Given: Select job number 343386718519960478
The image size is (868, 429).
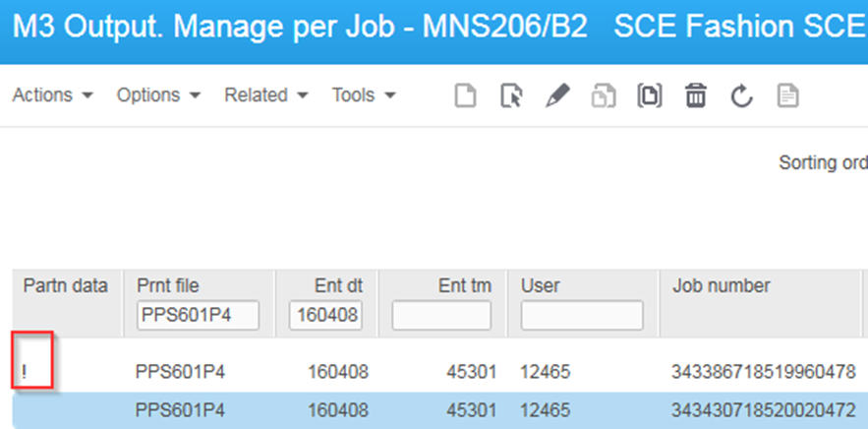Looking at the screenshot, I should [x=764, y=372].
